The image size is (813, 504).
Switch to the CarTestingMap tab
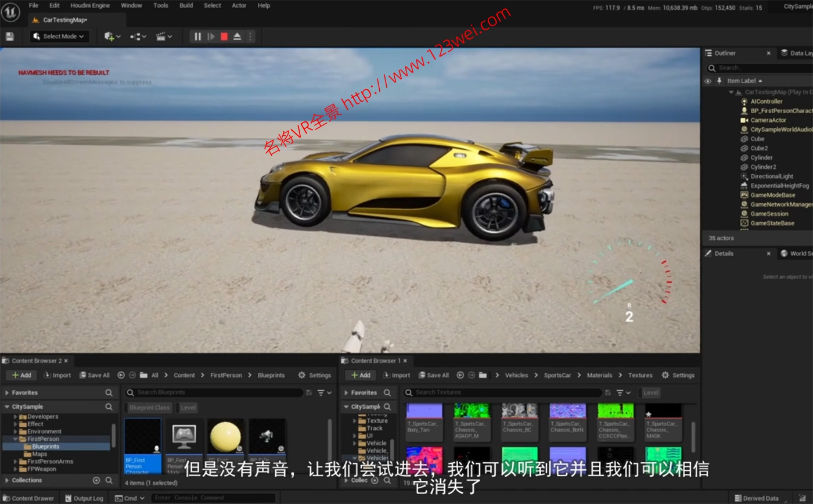(x=64, y=20)
